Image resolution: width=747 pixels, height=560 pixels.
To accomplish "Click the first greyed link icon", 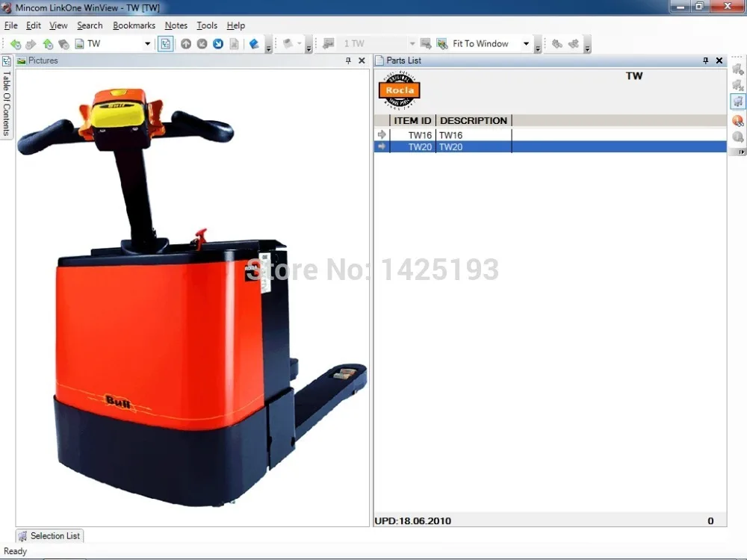I will 557,44.
